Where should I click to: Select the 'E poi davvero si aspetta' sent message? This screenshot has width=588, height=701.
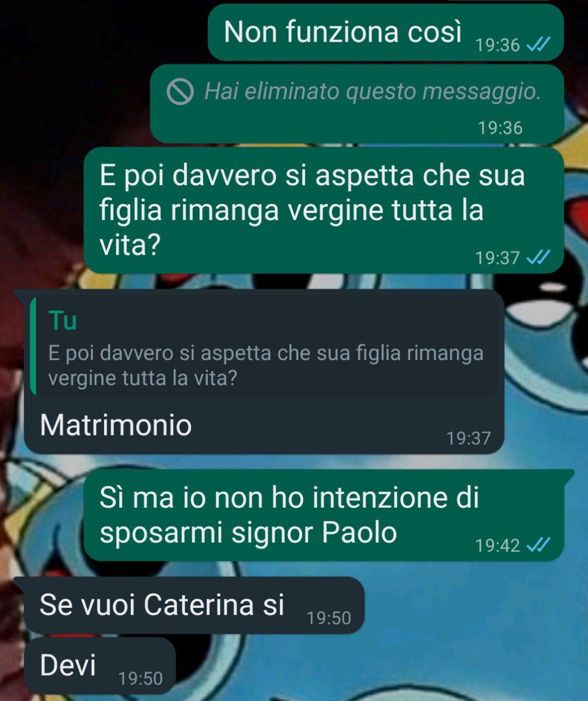pos(324,210)
